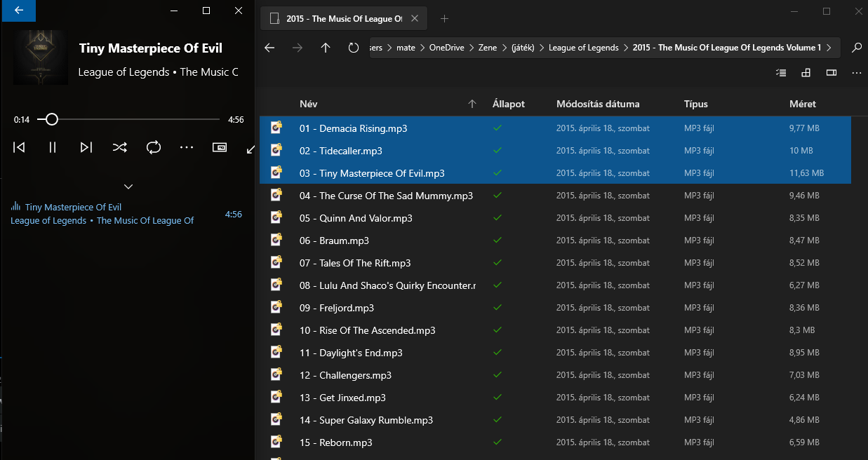This screenshot has width=868, height=460.
Task: Enable shuffle playback
Action: point(119,147)
